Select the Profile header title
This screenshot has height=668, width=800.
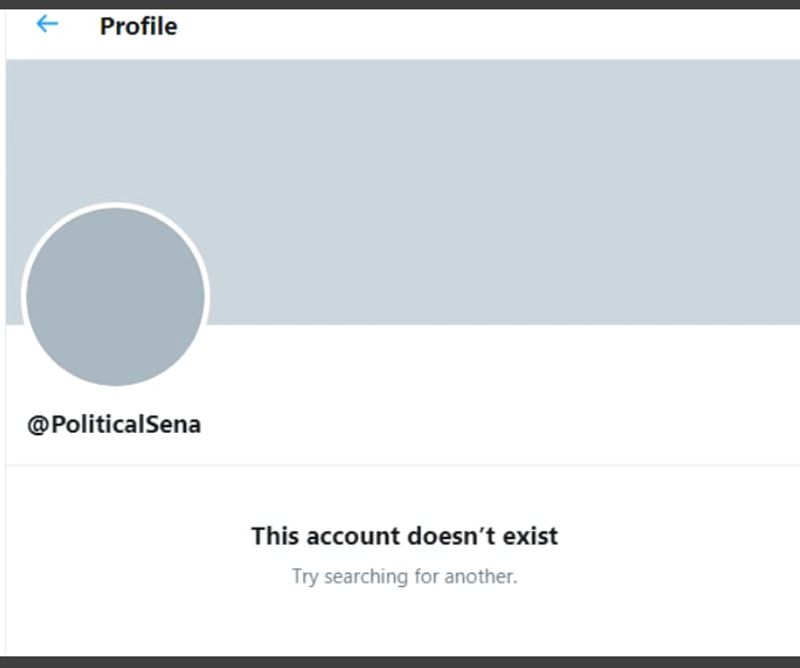(138, 26)
